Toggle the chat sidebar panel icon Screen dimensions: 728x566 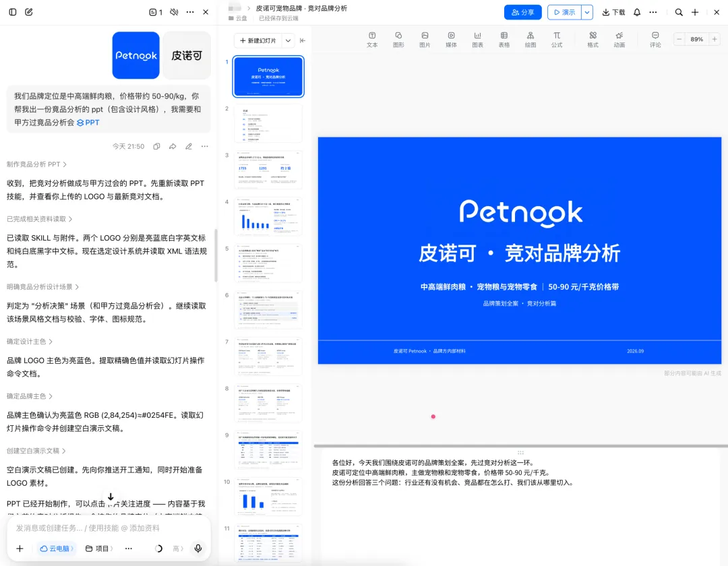click(x=13, y=12)
